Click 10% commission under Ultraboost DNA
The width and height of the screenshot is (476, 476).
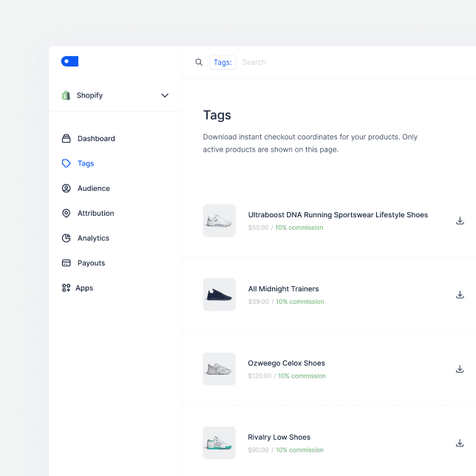(x=299, y=228)
